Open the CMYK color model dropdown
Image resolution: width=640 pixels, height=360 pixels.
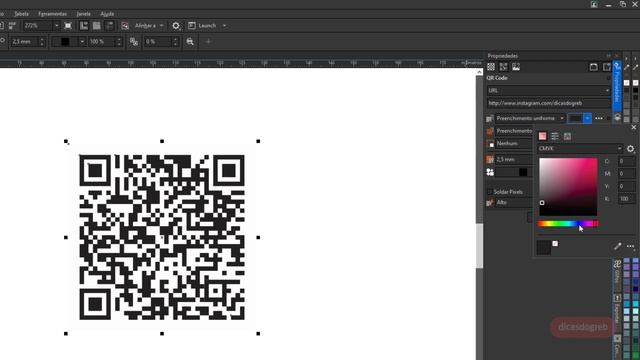pos(580,149)
